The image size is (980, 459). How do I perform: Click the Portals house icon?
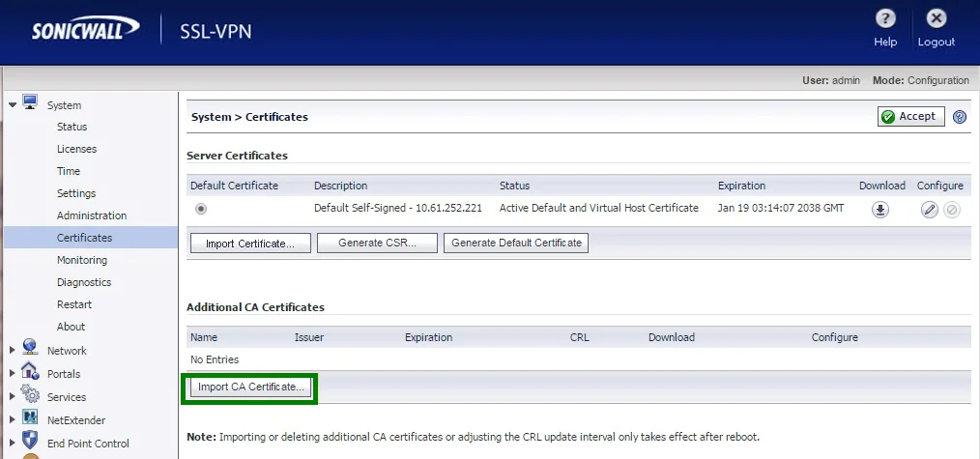point(29,371)
